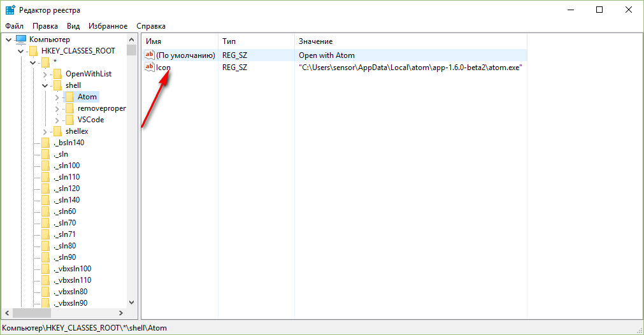Click the removeproperties folder icon

tap(70, 108)
